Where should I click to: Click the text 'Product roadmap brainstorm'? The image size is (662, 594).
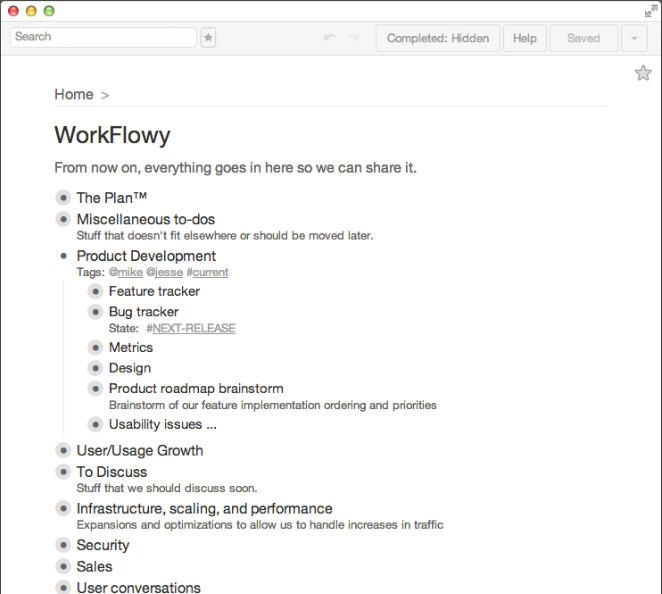[x=196, y=388]
